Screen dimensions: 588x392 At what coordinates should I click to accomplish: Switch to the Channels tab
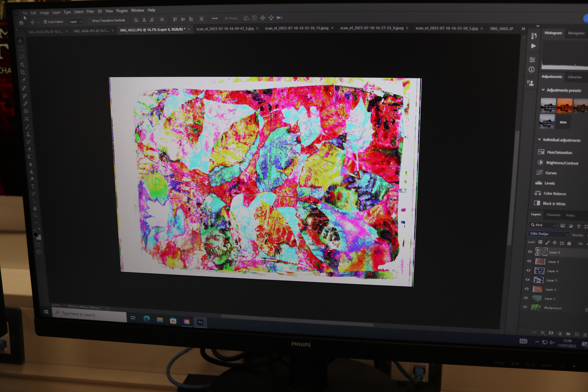553,215
